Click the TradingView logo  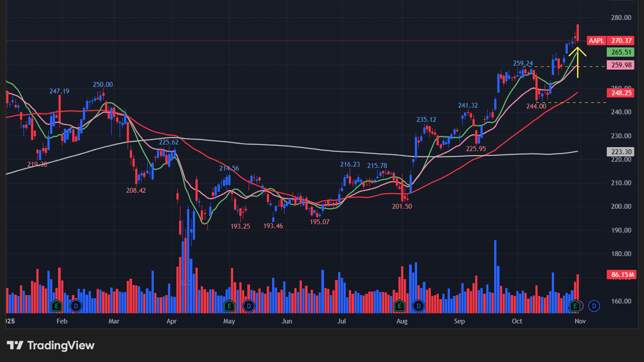(x=51, y=346)
